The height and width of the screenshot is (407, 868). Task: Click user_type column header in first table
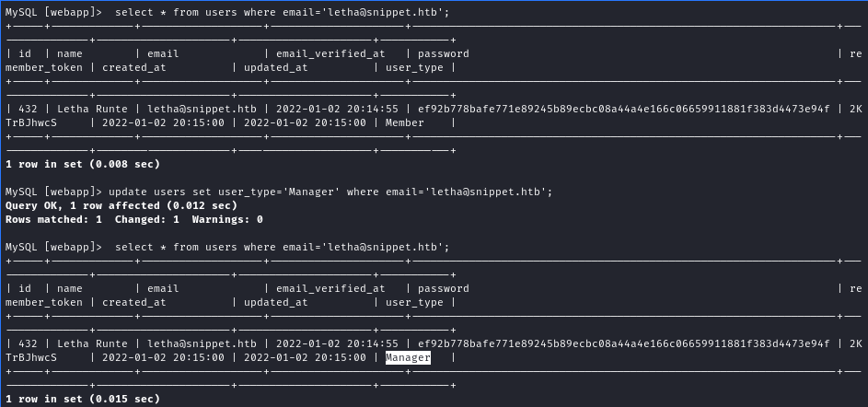point(414,67)
